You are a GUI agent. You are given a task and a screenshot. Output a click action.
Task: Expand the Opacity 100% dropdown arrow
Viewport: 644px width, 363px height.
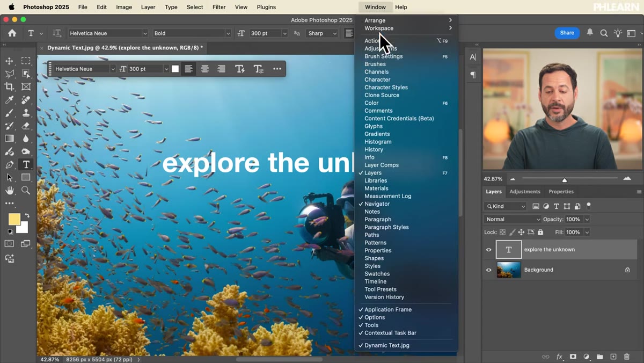[587, 220]
